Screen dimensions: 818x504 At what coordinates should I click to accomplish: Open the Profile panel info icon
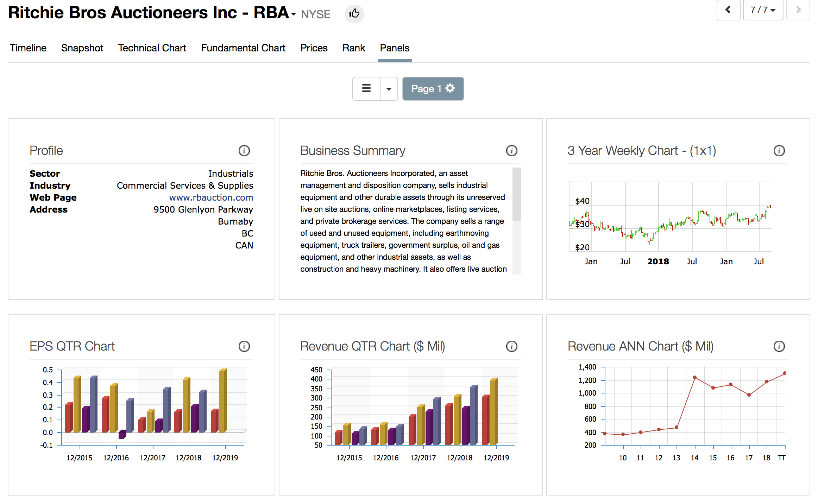coord(244,151)
